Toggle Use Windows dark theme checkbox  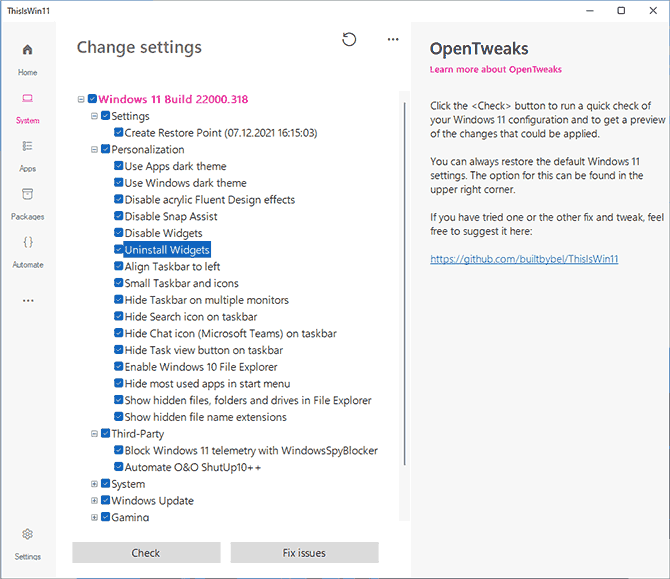[x=118, y=182]
